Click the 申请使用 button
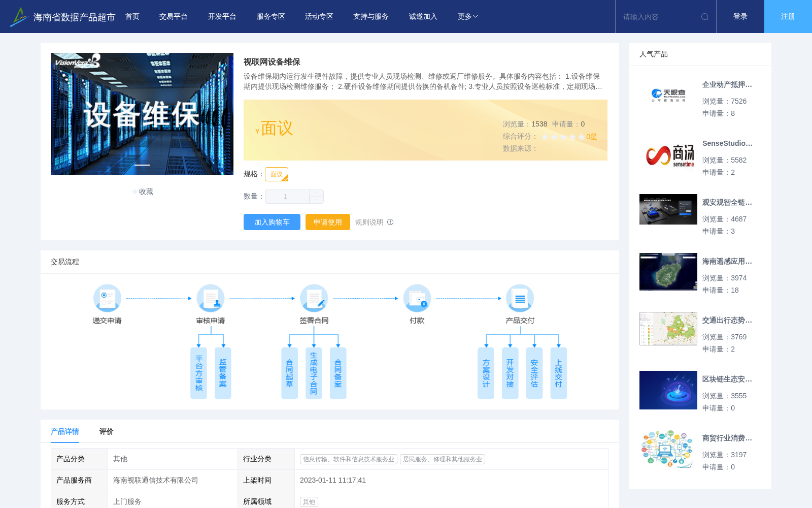Viewport: 812px width, 508px height. pos(328,222)
